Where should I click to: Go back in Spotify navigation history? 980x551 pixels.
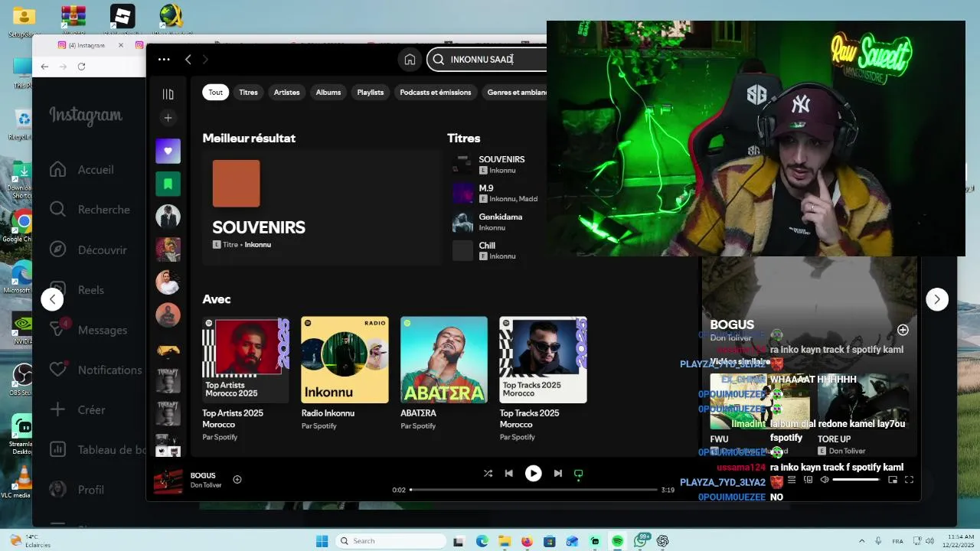188,59
